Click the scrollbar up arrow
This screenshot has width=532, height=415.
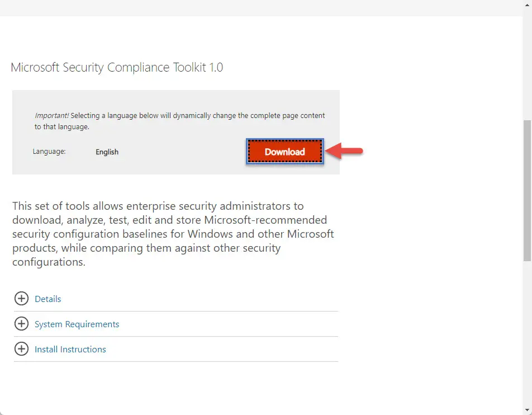point(527,4)
